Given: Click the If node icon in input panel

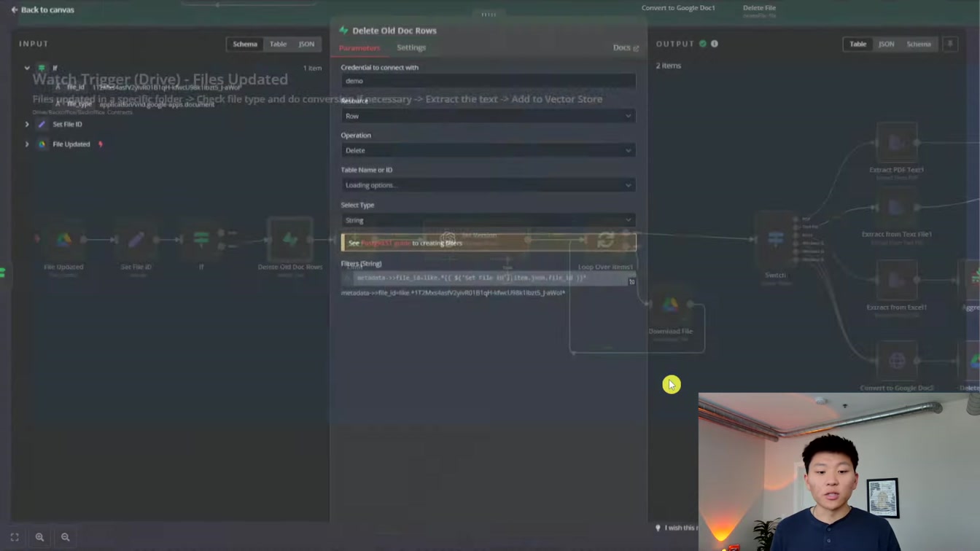Looking at the screenshot, I should coord(42,68).
